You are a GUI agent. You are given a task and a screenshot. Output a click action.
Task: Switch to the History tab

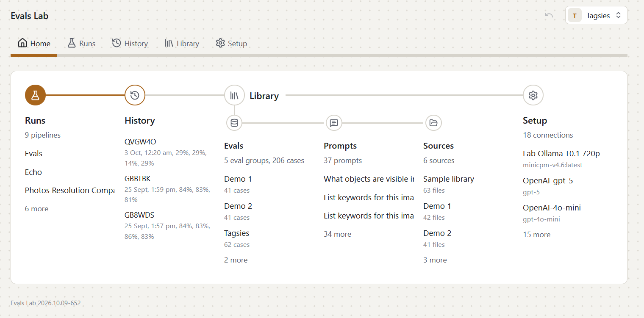point(130,43)
